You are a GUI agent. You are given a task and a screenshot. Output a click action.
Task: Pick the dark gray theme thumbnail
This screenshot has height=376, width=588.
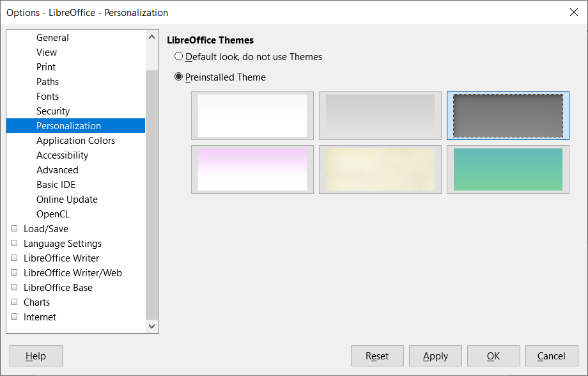tap(508, 116)
